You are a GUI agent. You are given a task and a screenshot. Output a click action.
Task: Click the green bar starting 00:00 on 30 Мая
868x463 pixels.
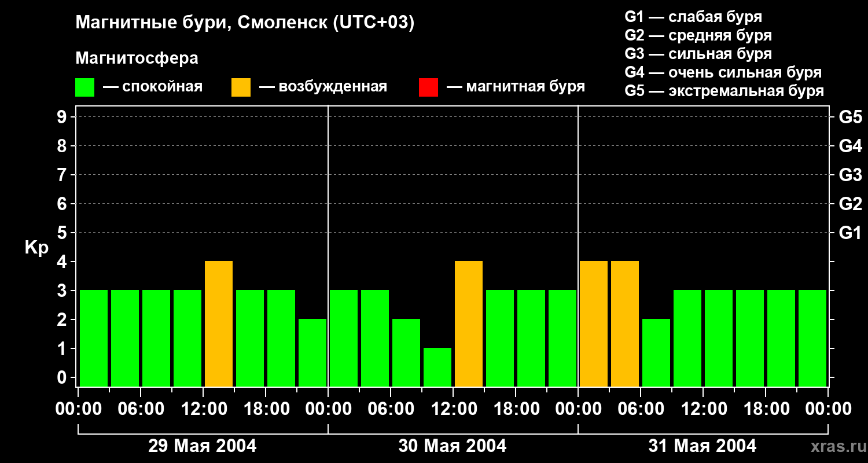(344, 338)
